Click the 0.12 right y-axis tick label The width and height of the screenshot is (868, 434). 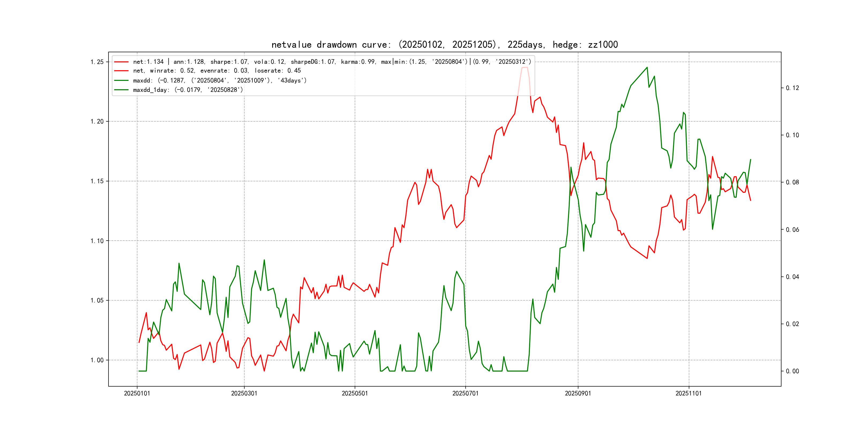pyautogui.click(x=792, y=88)
